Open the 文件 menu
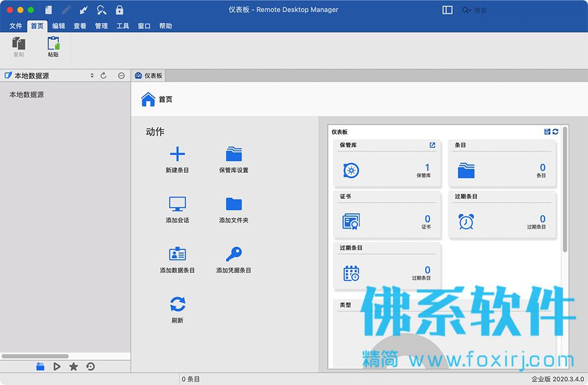The image size is (588, 385). point(16,26)
